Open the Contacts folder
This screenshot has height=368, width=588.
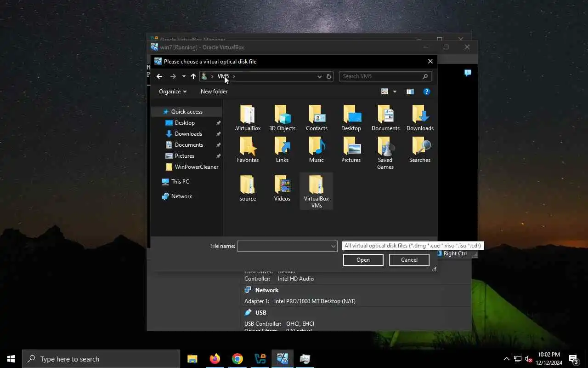click(x=317, y=118)
